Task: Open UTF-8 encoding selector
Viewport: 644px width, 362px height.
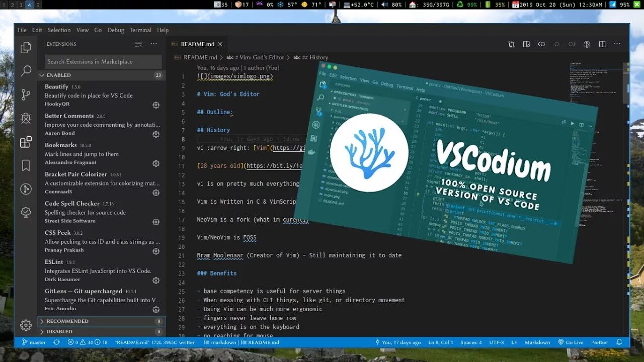Action: (496, 342)
